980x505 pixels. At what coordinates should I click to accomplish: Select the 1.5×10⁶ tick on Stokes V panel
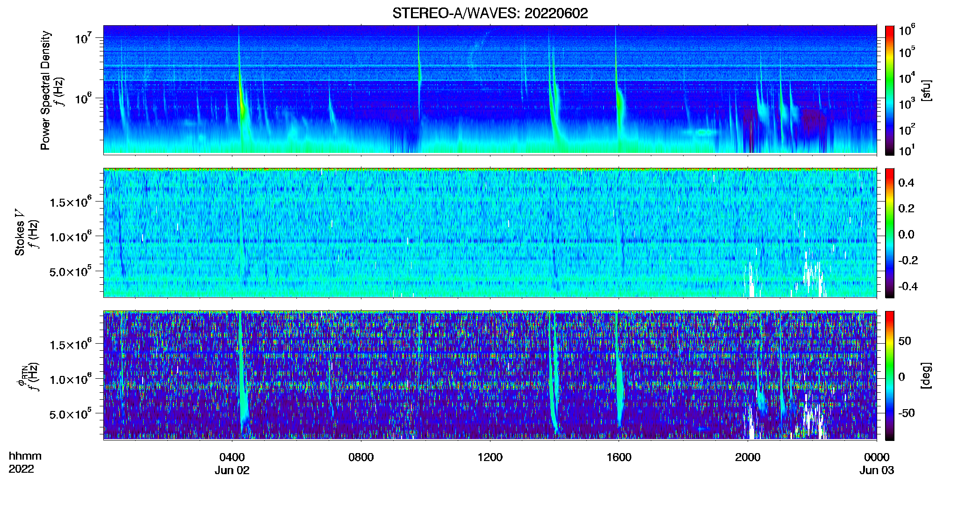(x=71, y=202)
